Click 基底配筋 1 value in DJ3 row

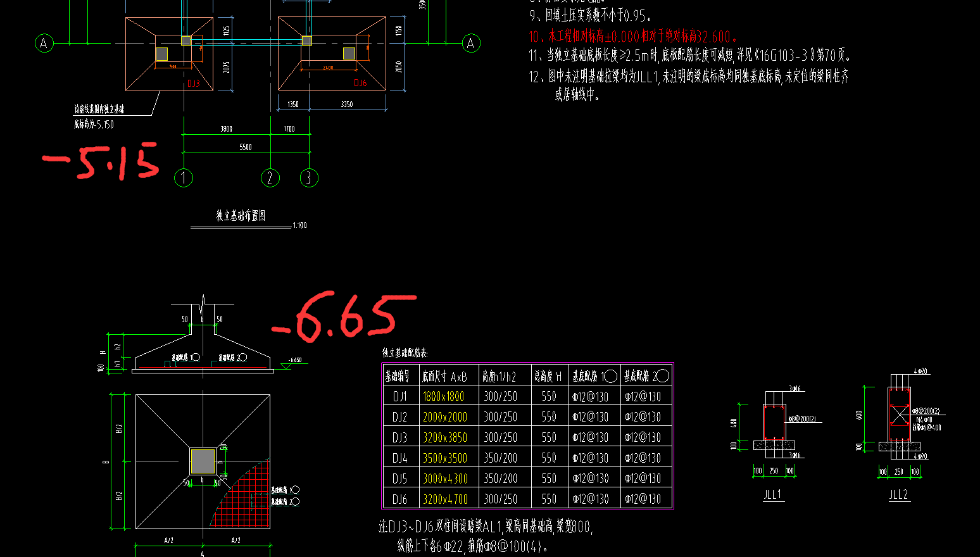(590, 438)
